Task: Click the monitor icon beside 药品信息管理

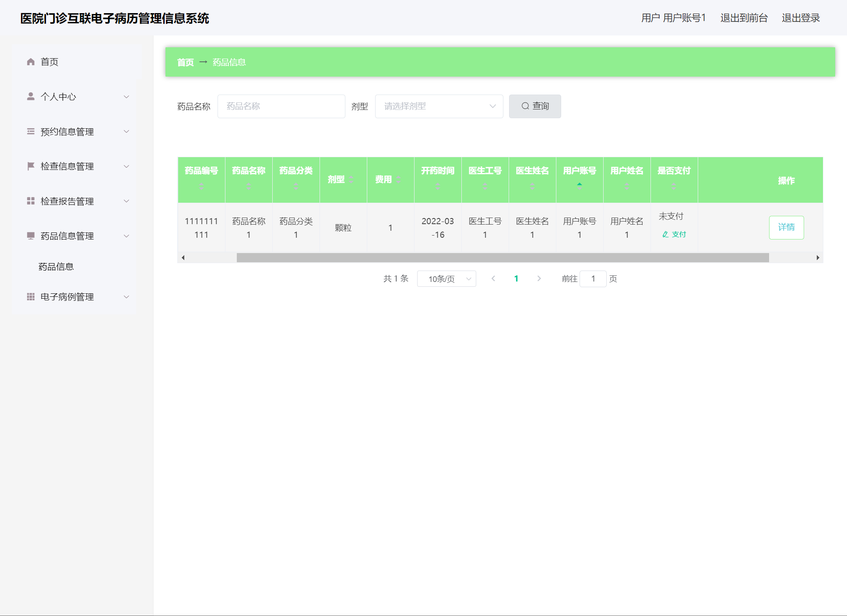Action: 31,236
